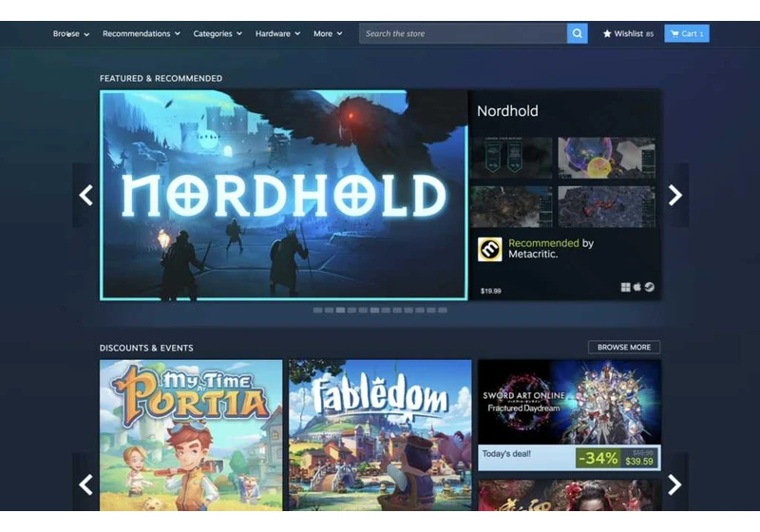
Task: Open the More dropdown menu
Action: pos(328,33)
